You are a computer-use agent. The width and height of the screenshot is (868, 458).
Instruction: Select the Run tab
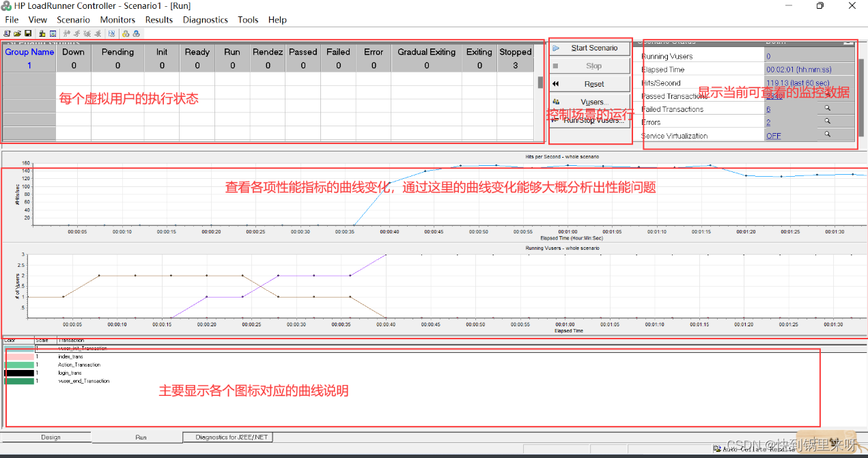pos(141,437)
